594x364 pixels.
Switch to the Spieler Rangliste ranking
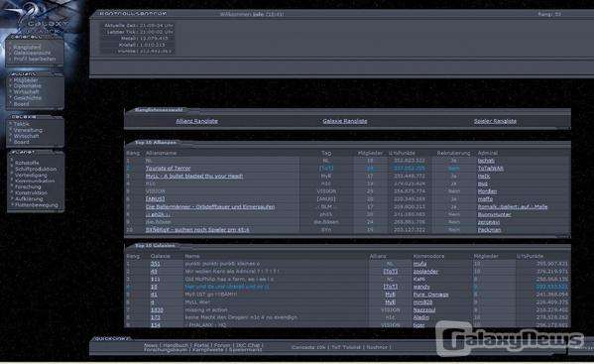point(495,121)
